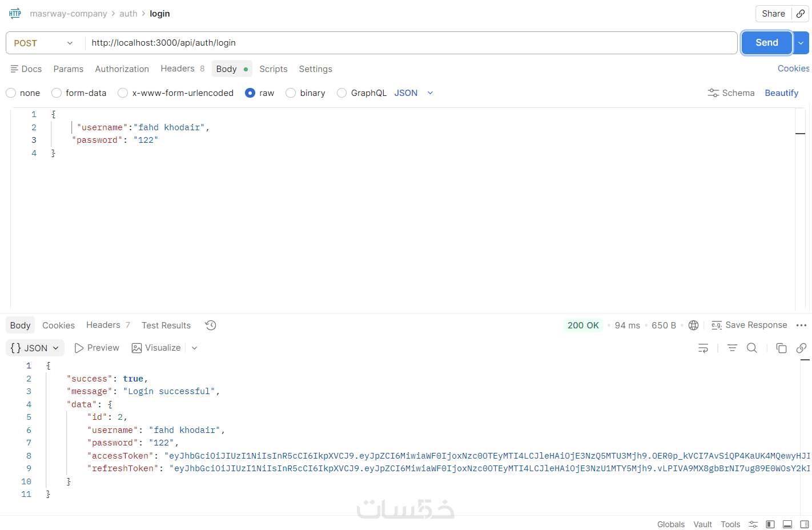Open the Settings tab
The image size is (812, 530).
coord(316,69)
